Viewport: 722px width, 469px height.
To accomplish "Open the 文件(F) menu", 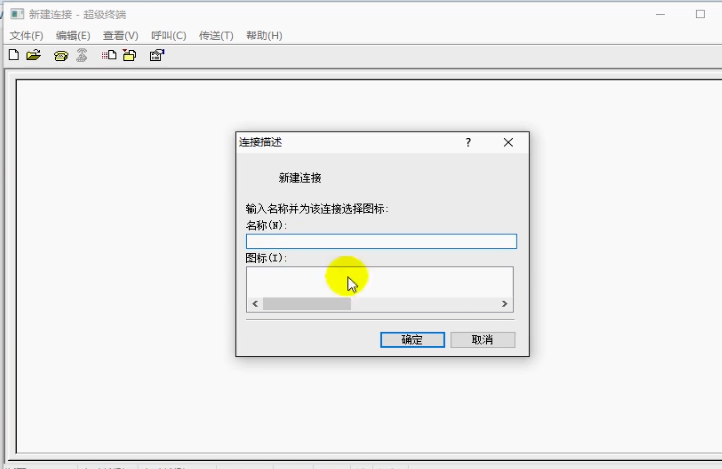I will 26,35.
